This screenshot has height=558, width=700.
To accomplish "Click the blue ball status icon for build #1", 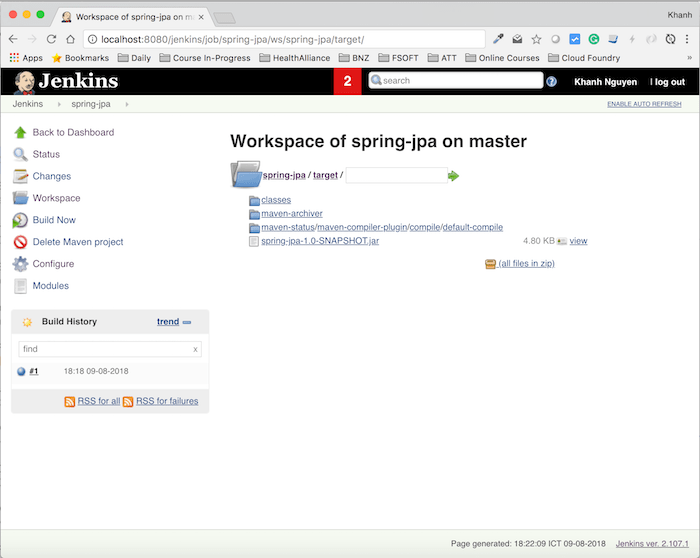I will [x=21, y=371].
